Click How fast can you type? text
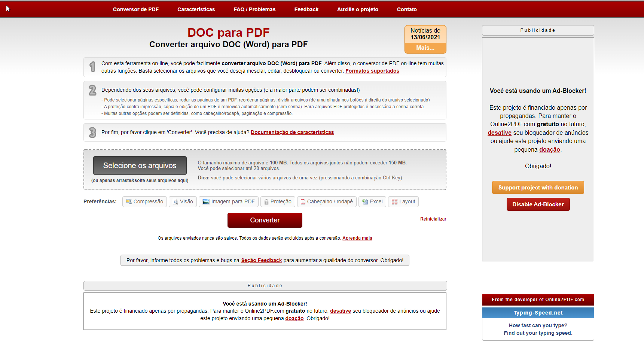Screen dimensions: 644x346 (538, 325)
